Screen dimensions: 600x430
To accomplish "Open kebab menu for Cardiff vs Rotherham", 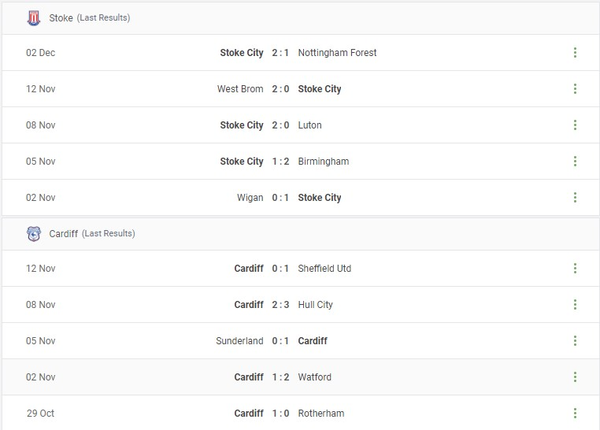I will [575, 413].
